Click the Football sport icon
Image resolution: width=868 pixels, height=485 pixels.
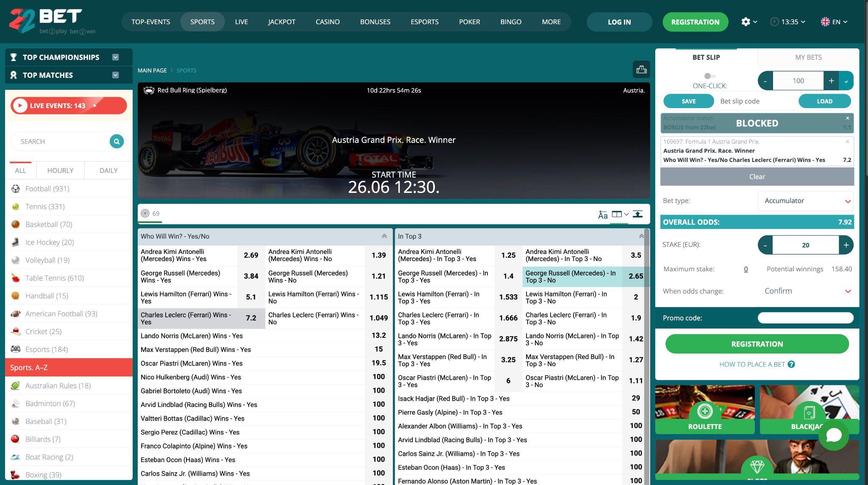click(x=16, y=189)
